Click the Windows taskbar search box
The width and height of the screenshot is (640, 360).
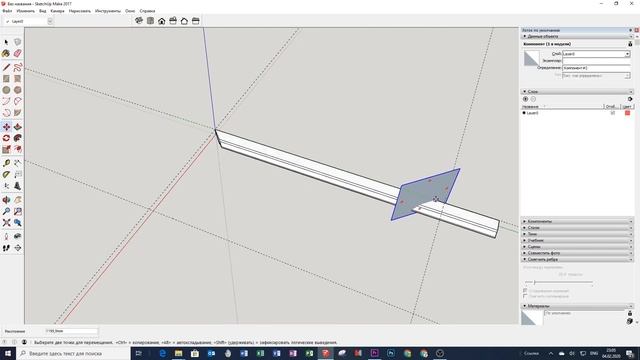[x=73, y=353]
